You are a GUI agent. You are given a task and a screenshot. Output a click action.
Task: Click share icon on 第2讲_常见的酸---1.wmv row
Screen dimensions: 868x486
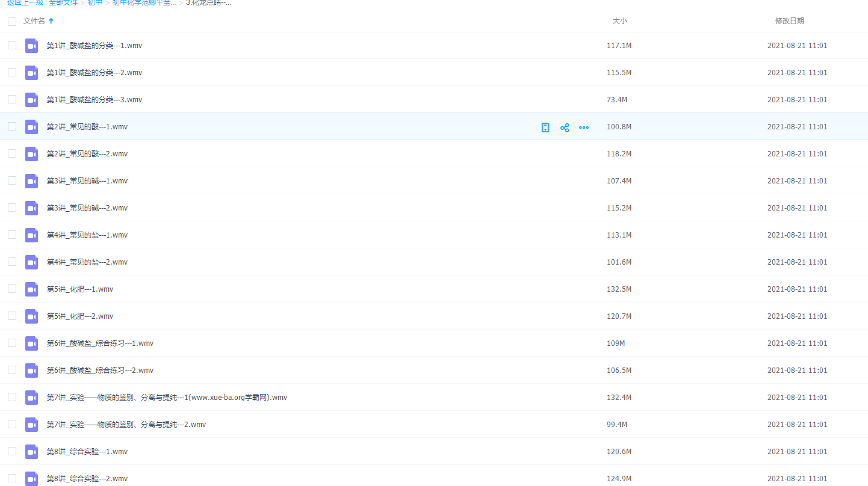pyautogui.click(x=565, y=128)
